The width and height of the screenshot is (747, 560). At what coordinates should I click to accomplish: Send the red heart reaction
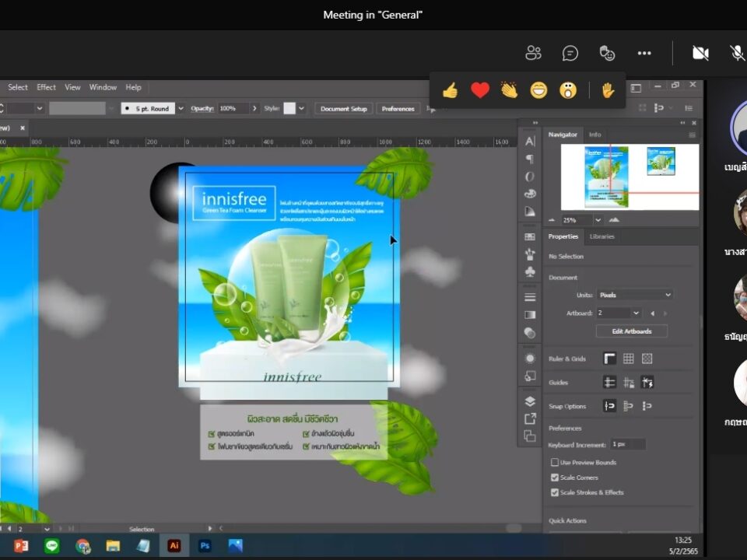click(480, 90)
